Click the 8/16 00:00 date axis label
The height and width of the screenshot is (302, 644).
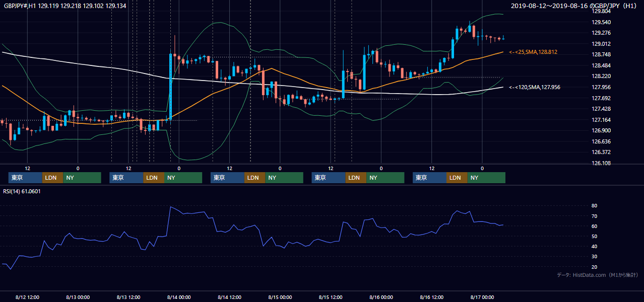[x=381, y=297]
